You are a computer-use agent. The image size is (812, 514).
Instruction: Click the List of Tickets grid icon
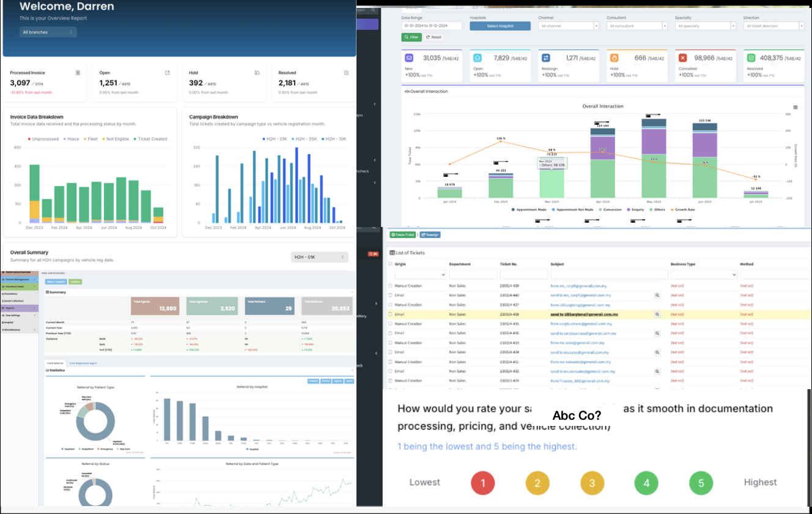pos(392,253)
